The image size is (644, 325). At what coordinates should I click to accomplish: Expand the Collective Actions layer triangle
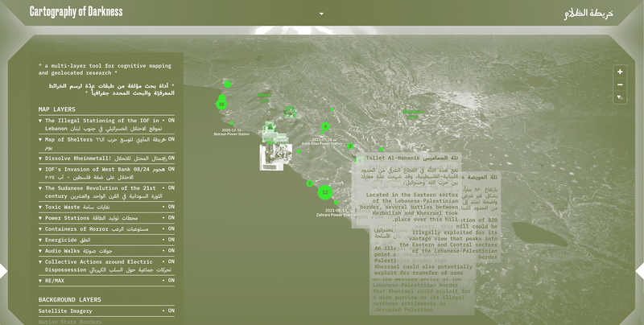click(x=40, y=261)
